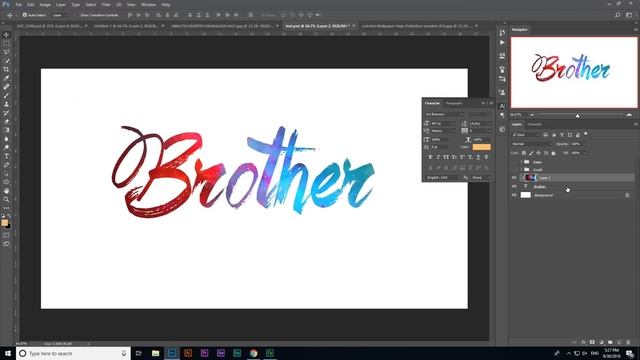Viewport: 640px width, 360px height.
Task: Click the Navigator zoom slider handle
Action: 578,116
